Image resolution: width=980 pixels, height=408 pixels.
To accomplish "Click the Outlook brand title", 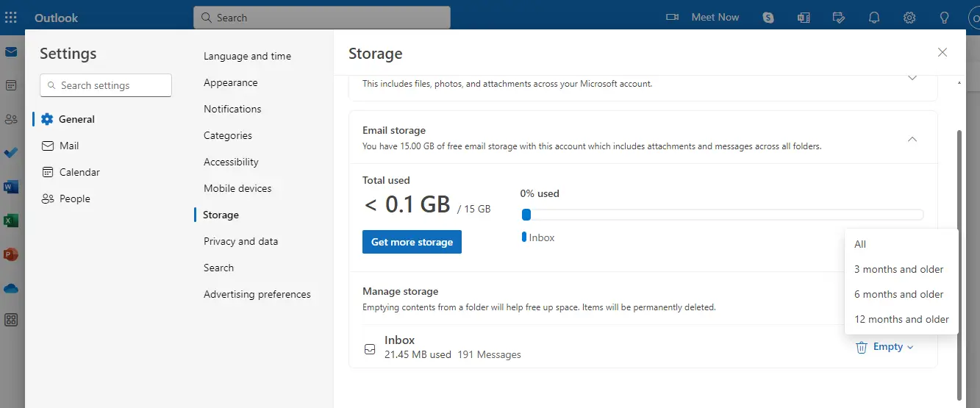I will [57, 18].
